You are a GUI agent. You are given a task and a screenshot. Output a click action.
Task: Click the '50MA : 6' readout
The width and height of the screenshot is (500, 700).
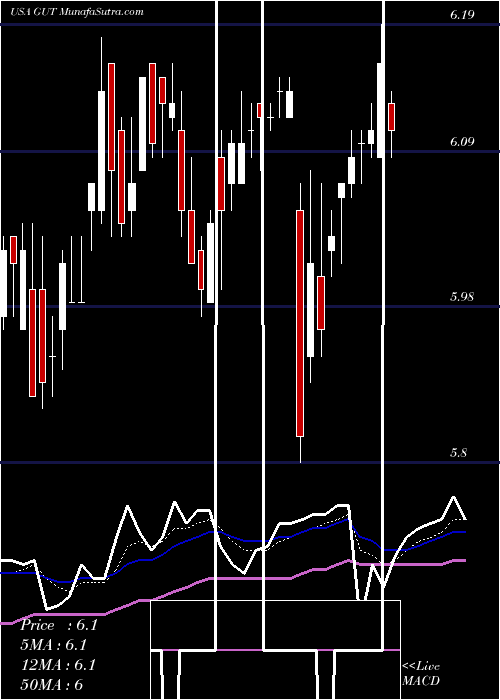click(x=52, y=684)
